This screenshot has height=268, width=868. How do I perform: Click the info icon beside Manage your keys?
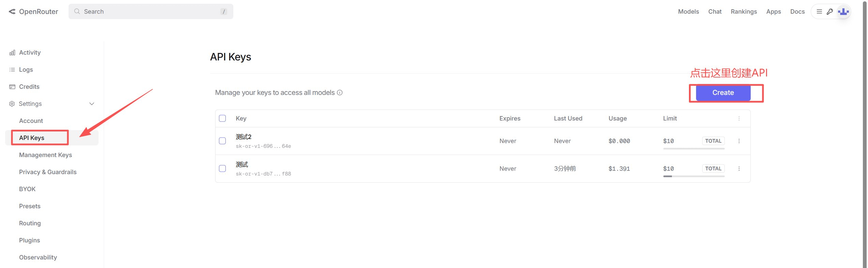pos(340,93)
